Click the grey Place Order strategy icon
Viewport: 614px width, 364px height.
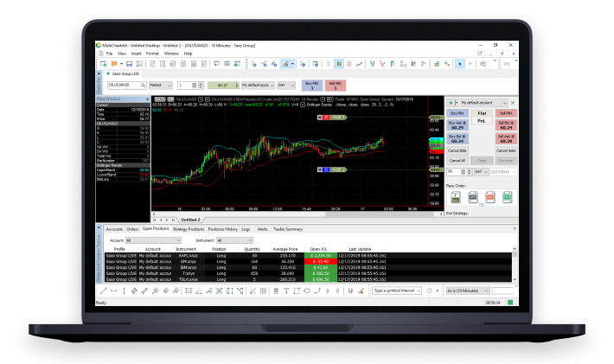473,197
